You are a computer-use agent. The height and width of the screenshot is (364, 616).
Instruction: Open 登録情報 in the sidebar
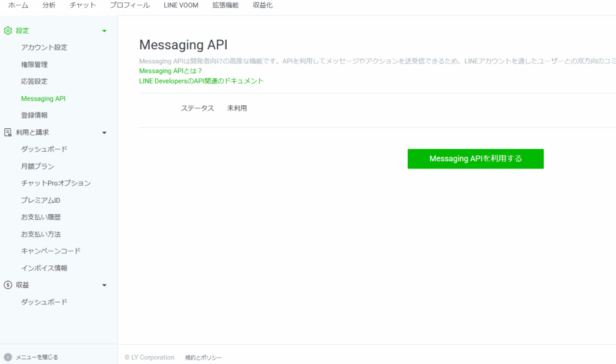click(x=34, y=115)
